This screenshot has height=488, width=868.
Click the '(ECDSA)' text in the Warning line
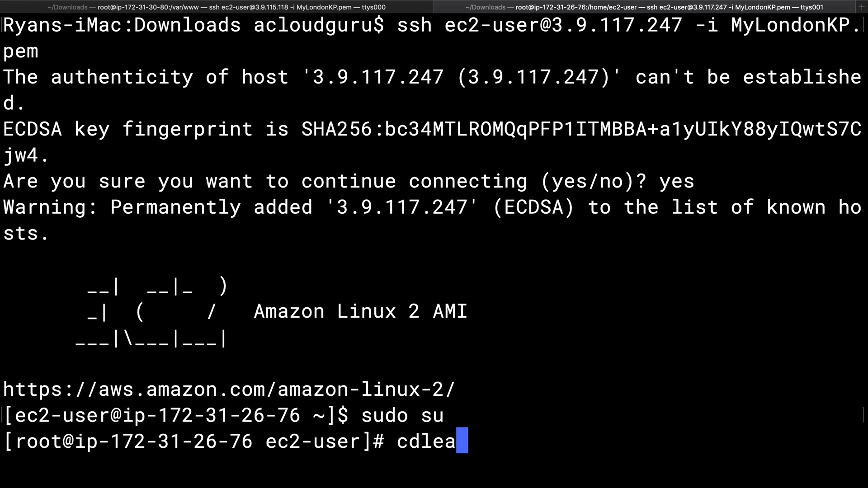click(534, 208)
